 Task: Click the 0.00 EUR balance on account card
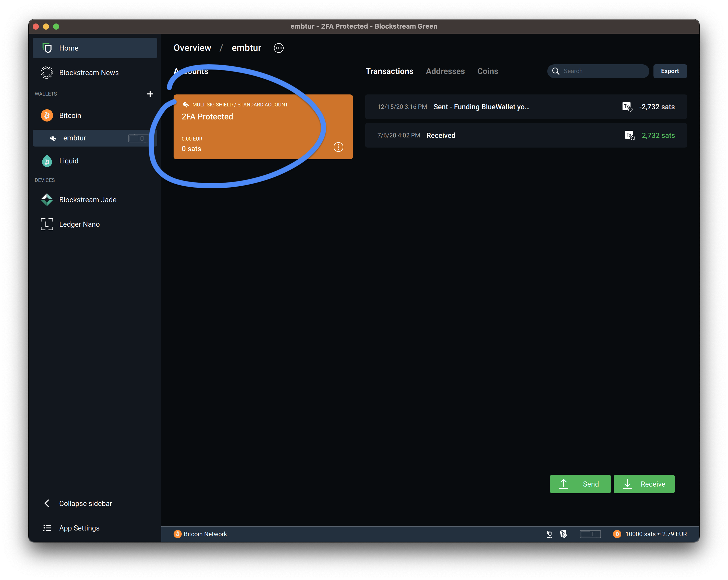[x=192, y=139]
